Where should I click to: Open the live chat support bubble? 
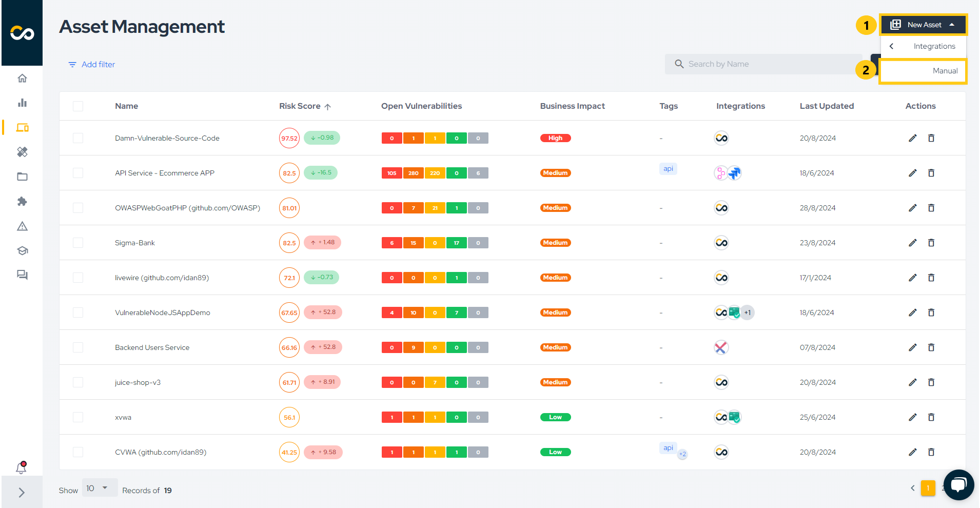[x=958, y=484]
